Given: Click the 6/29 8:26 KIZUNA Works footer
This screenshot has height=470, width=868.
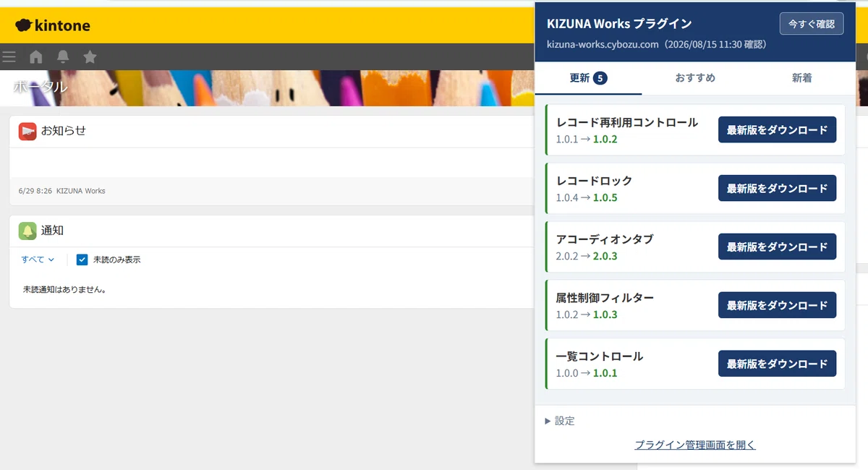Looking at the screenshot, I should coord(61,191).
